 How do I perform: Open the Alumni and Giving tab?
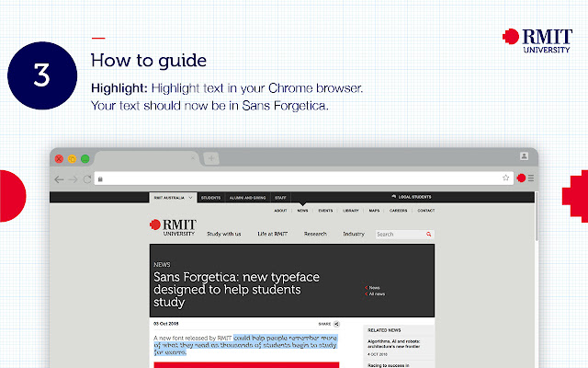pos(246,197)
